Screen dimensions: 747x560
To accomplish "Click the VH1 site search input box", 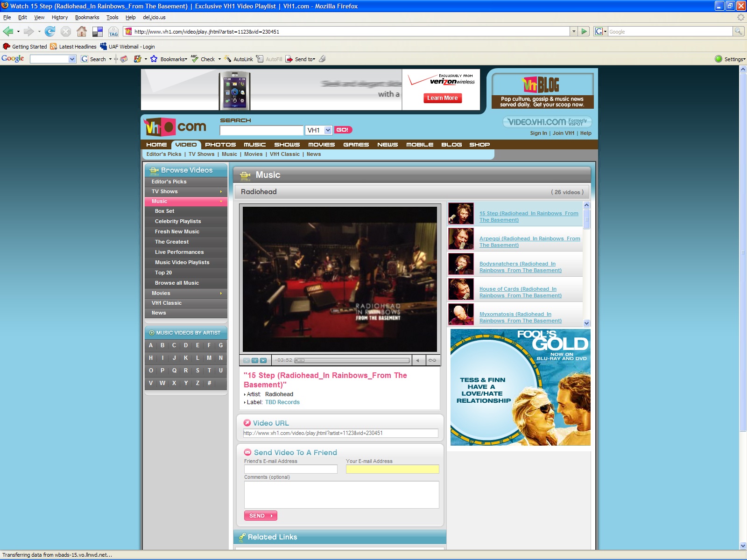I will pyautogui.click(x=261, y=130).
